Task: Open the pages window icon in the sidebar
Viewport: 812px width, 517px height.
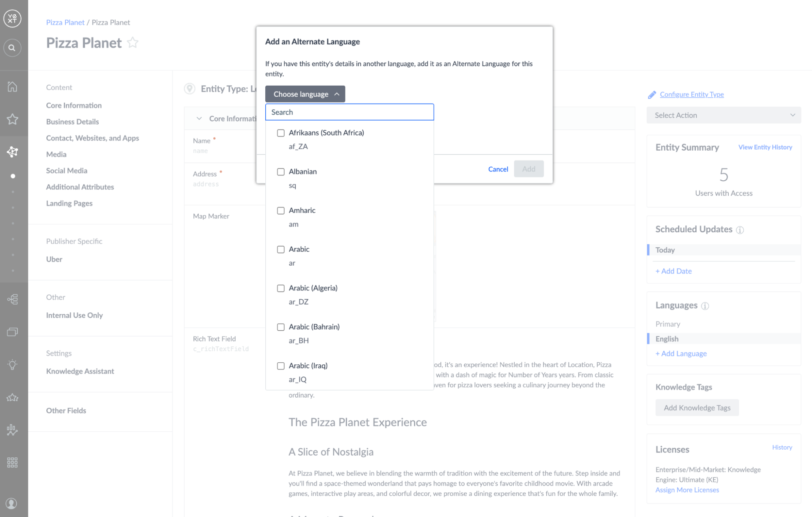Action: [12, 332]
